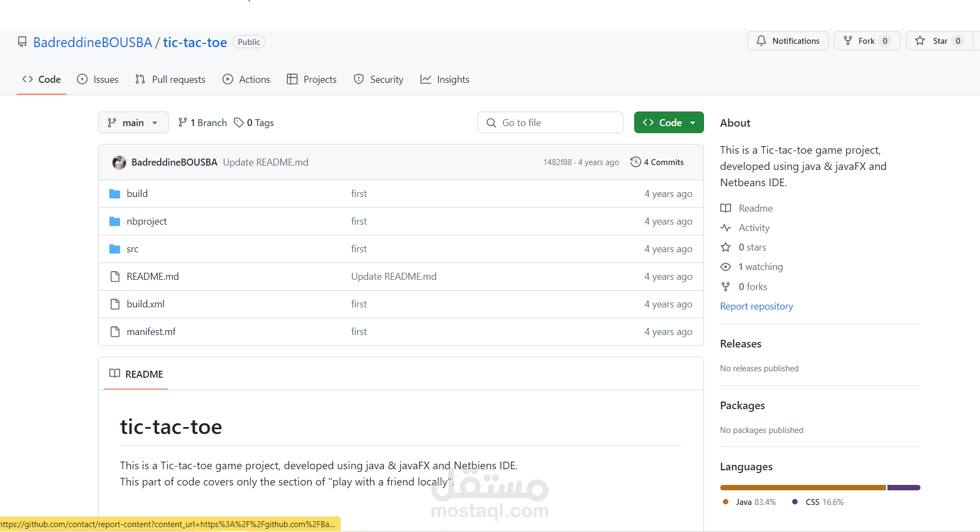Click the history clock icon beside 4 Commits

(x=636, y=162)
